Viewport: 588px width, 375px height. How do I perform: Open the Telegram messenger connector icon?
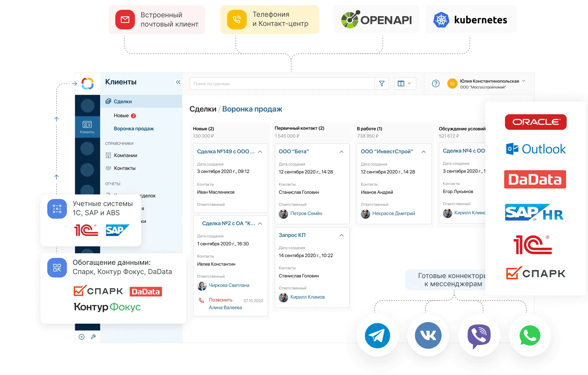(378, 335)
